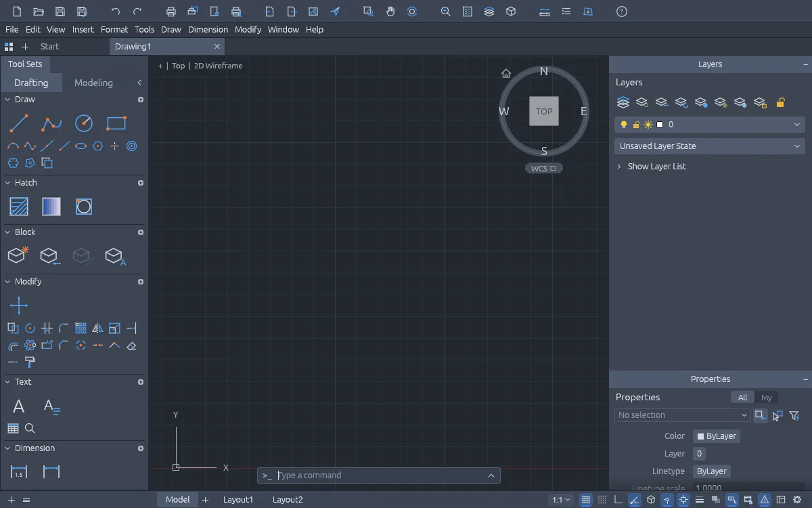The width and height of the screenshot is (812, 508).
Task: Click the ByLayer Linetype value
Action: pos(711,471)
